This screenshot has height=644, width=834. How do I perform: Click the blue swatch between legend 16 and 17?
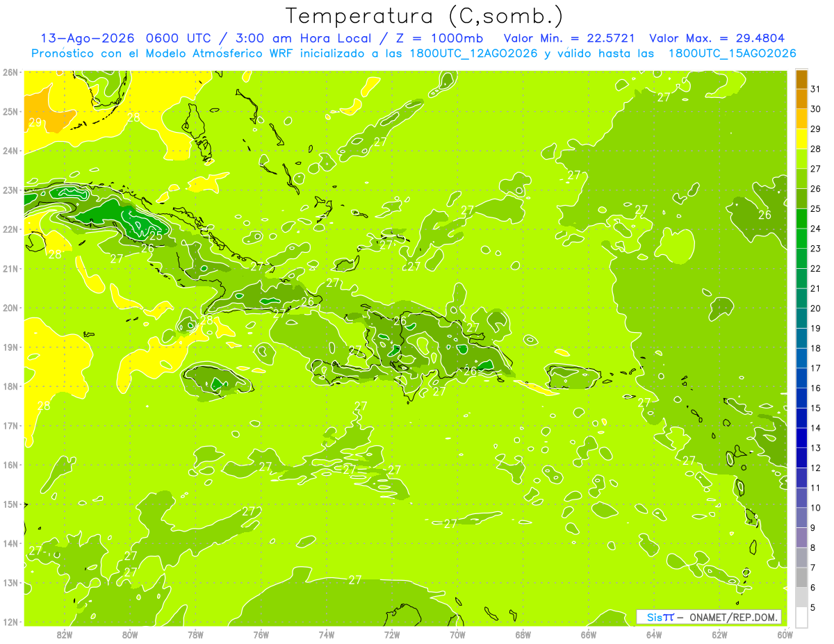(801, 378)
